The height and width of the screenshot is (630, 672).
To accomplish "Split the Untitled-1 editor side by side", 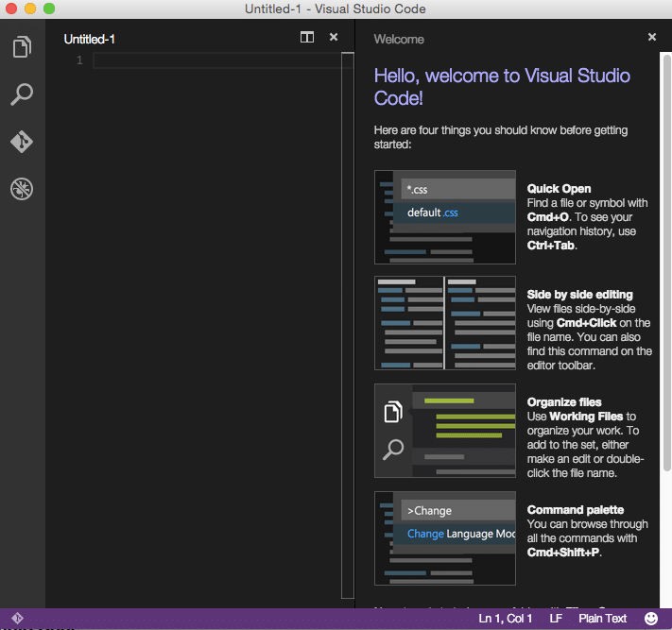I will tap(307, 37).
